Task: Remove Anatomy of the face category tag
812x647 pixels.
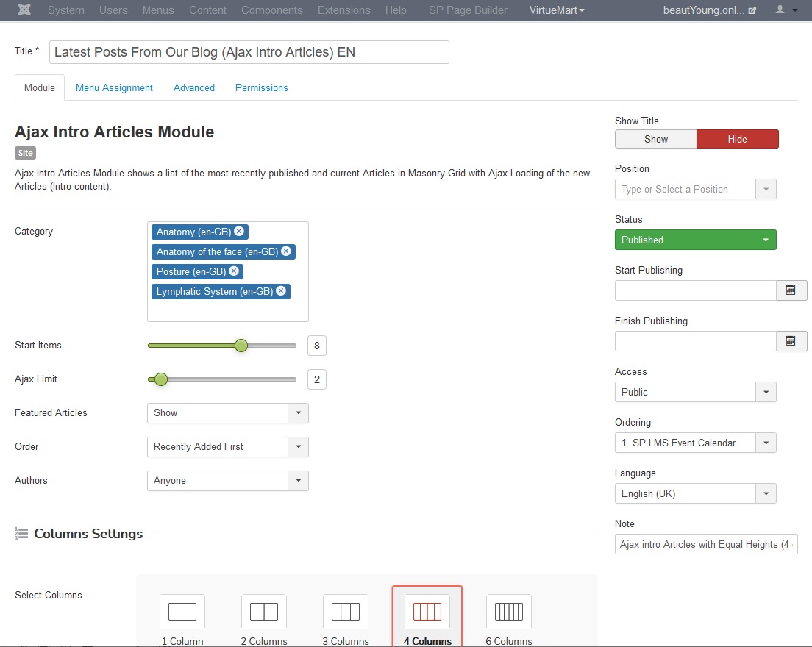Action: point(286,251)
